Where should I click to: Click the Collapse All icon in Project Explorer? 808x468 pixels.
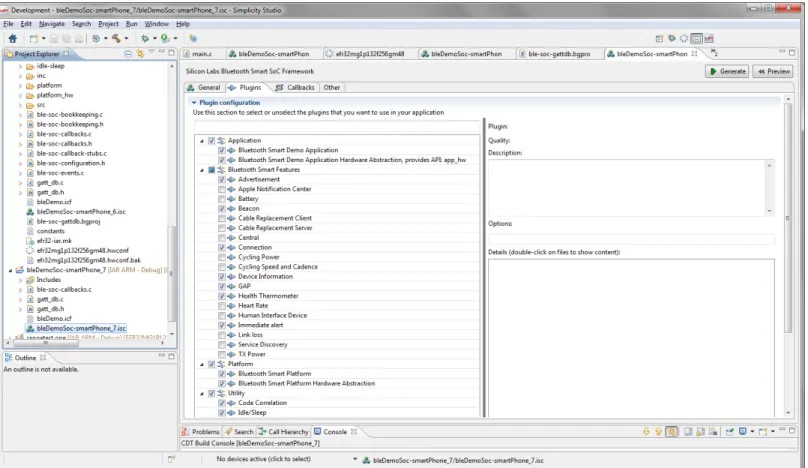[128, 54]
